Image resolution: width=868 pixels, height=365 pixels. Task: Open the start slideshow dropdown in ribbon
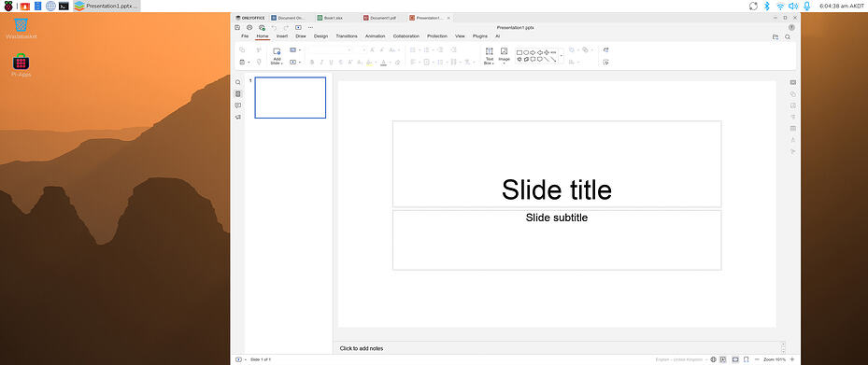[295, 63]
